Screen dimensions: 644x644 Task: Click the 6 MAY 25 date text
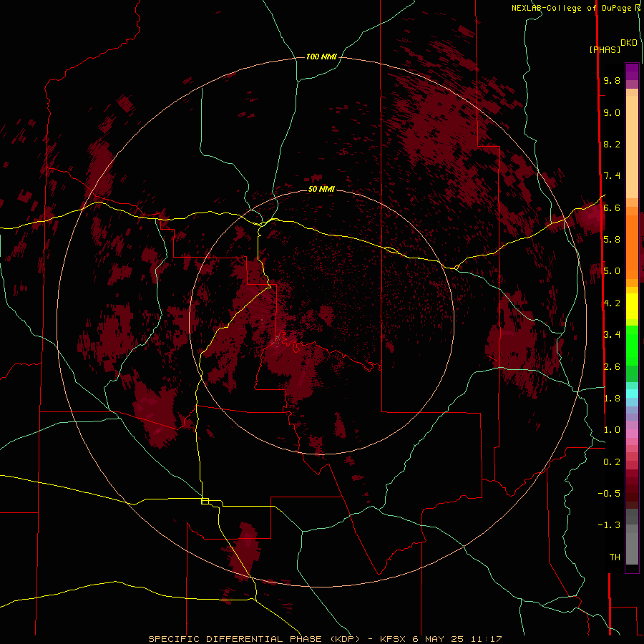(438, 639)
